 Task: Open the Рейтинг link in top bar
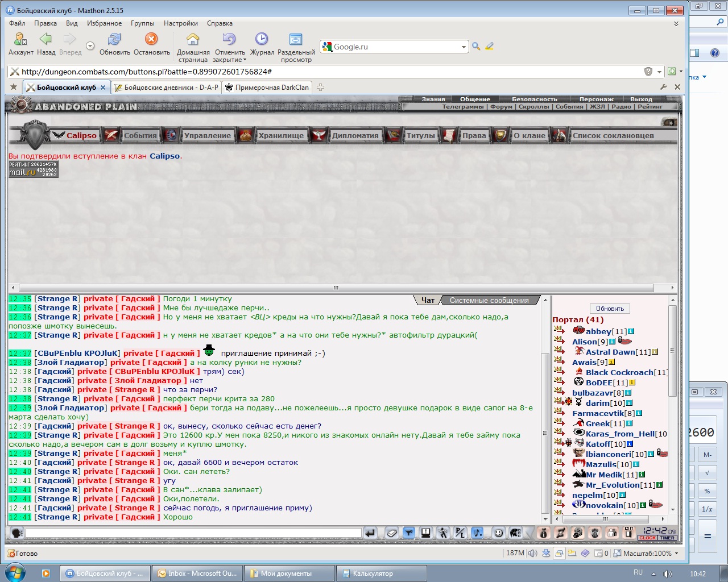coord(650,106)
